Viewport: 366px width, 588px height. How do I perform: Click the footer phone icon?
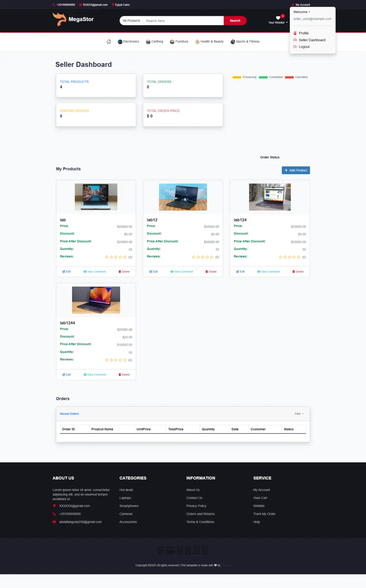(x=54, y=514)
